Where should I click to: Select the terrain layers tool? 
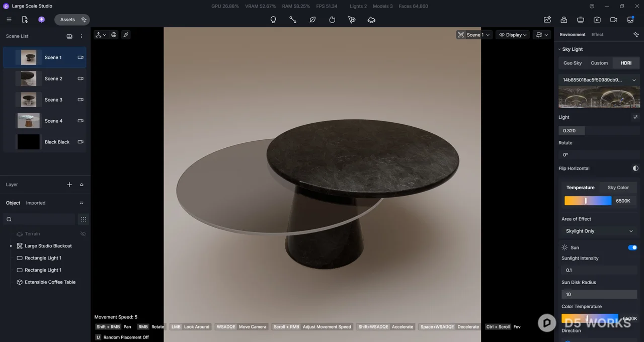coord(371,20)
